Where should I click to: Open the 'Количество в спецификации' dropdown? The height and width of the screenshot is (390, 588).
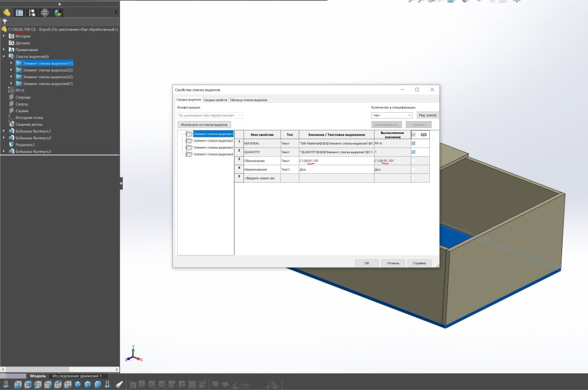pos(392,115)
